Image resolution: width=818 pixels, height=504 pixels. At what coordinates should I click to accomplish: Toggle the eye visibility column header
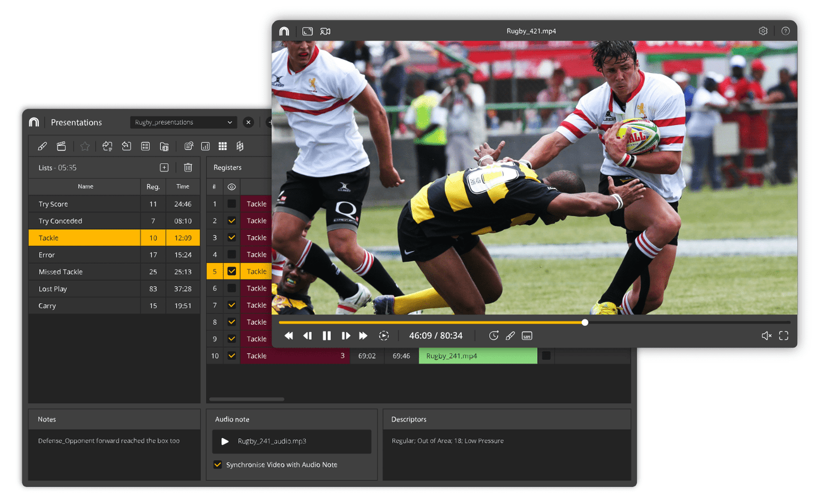tap(232, 187)
